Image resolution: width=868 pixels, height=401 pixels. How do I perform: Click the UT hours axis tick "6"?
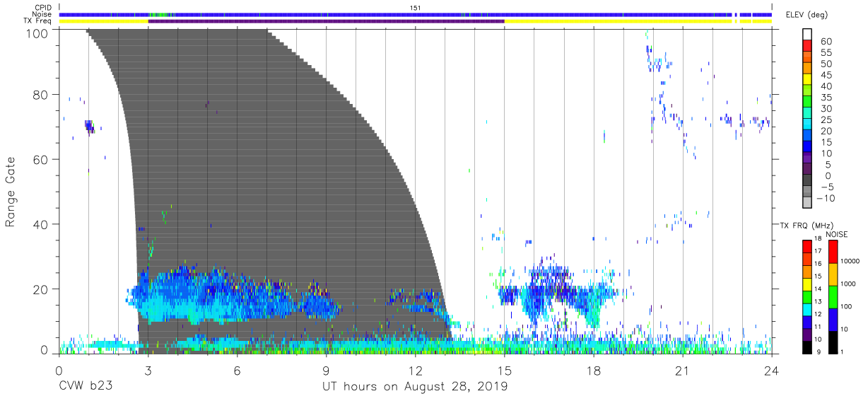coord(237,372)
